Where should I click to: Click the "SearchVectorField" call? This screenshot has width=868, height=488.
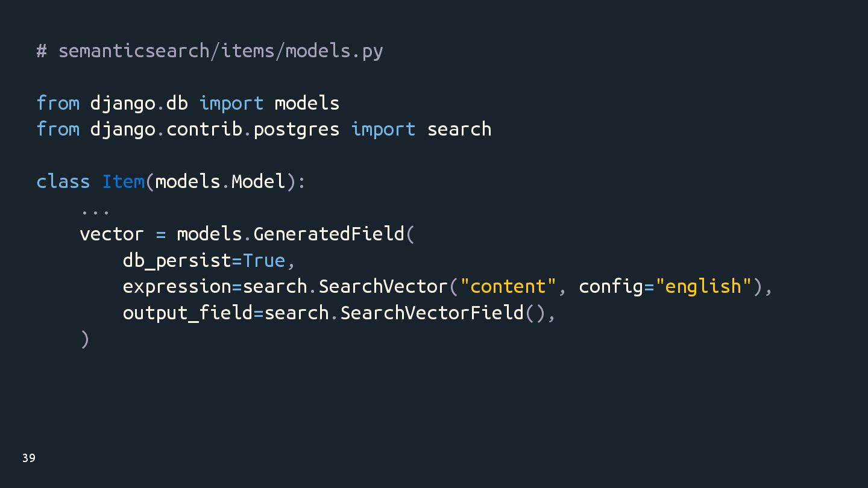click(432, 313)
